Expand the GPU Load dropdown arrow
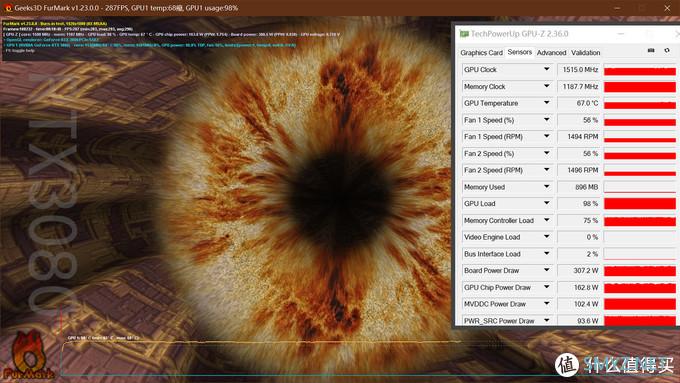680x383 pixels. [x=546, y=203]
